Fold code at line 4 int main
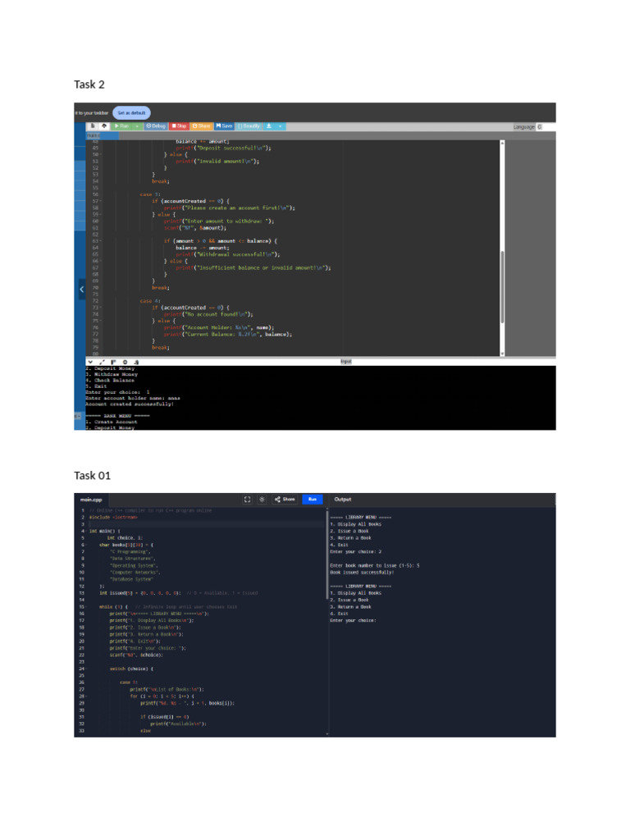 (x=87, y=531)
